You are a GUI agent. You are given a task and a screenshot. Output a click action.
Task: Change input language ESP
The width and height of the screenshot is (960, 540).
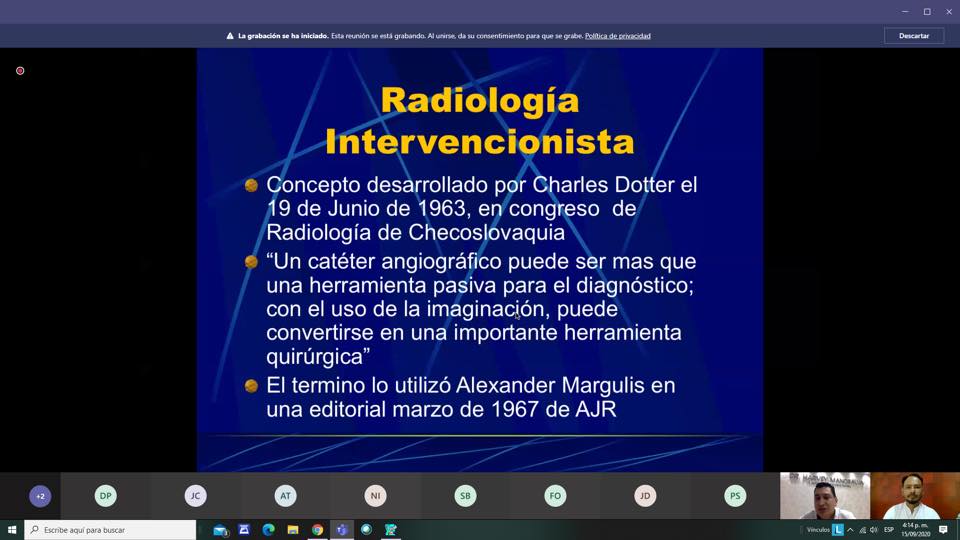pyautogui.click(x=889, y=530)
